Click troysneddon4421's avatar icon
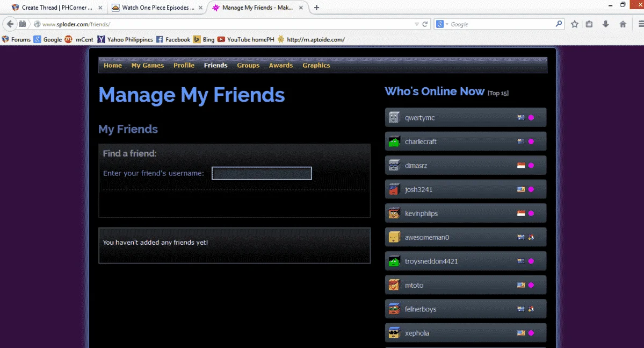 (394, 261)
